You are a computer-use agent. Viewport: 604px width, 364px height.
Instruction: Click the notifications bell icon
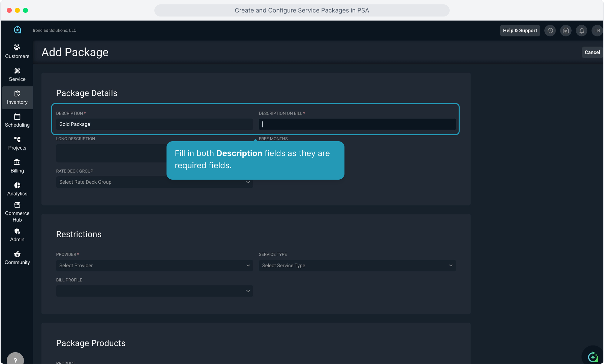581,31
